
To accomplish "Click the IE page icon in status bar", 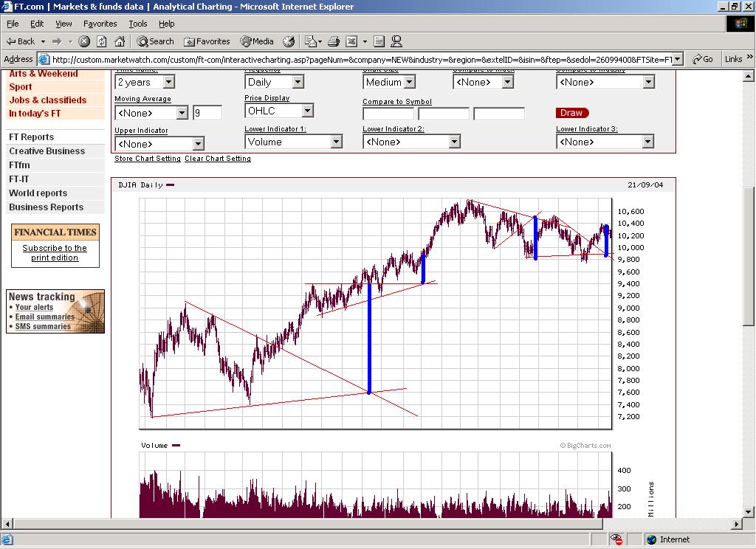I will coord(7,539).
